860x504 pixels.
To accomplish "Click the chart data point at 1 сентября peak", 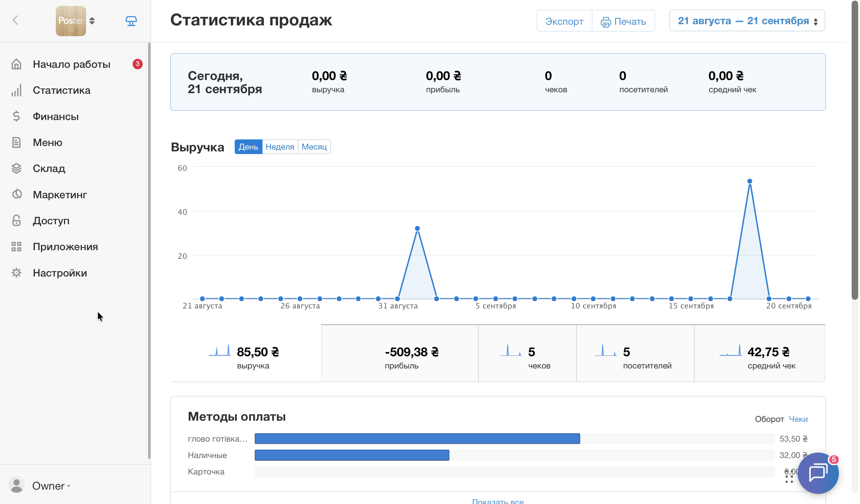I will pyautogui.click(x=417, y=228).
